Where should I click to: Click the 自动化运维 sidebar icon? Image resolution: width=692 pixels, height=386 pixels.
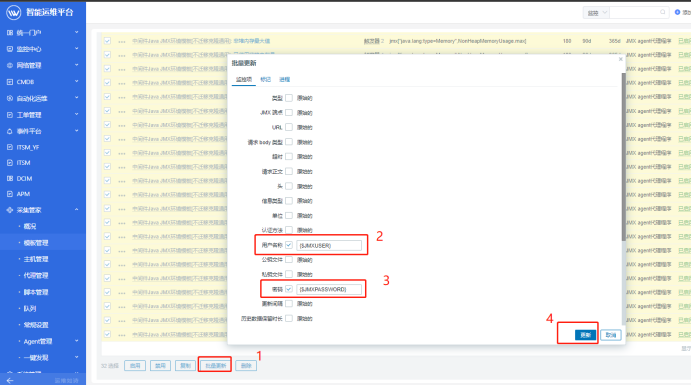(x=10, y=98)
